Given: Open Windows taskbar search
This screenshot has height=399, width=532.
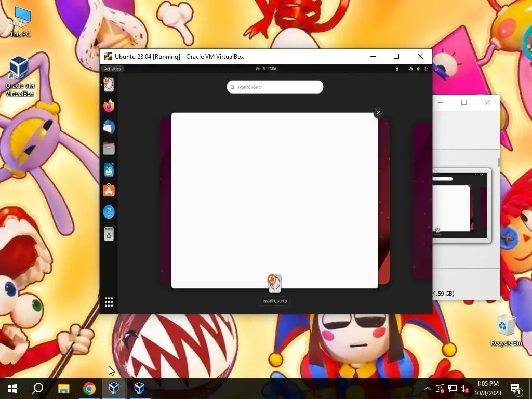Looking at the screenshot, I should click(37, 389).
